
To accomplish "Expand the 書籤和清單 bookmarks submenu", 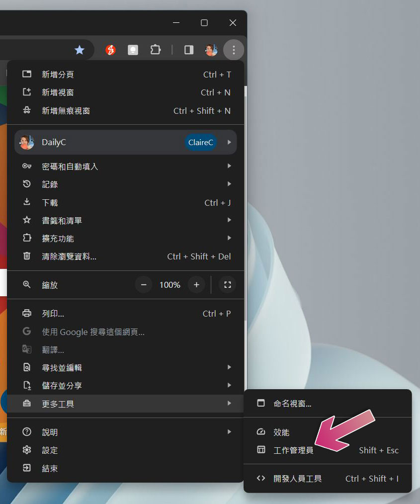I will (126, 220).
